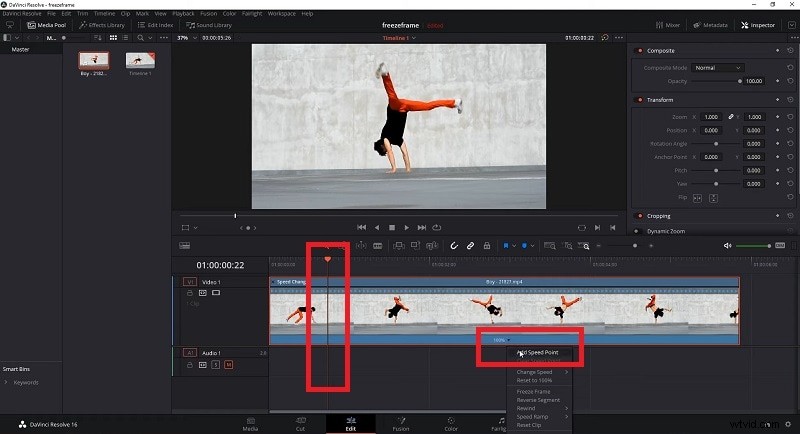Click the media pool search icon
This screenshot has width=800, height=434.
[140, 38]
